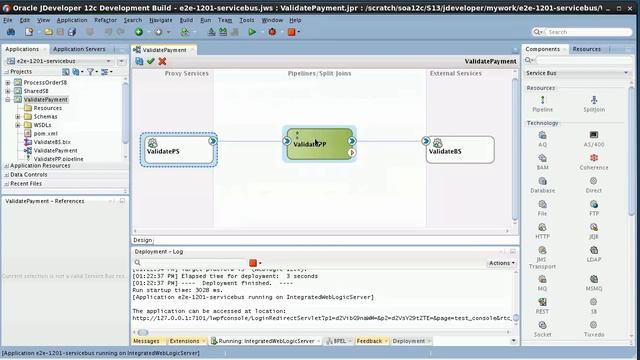Open the Tools menu
This screenshot has height=360, width=640.
point(247,20)
